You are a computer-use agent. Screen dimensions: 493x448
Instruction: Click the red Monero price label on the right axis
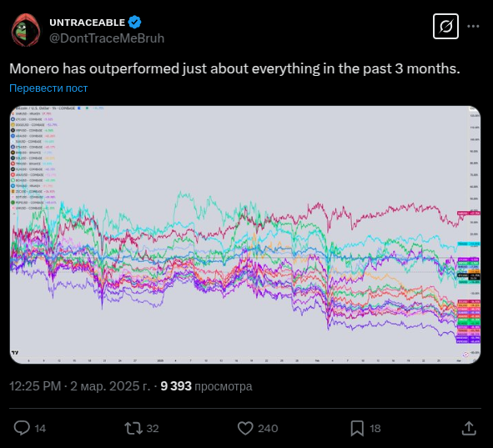click(469, 213)
